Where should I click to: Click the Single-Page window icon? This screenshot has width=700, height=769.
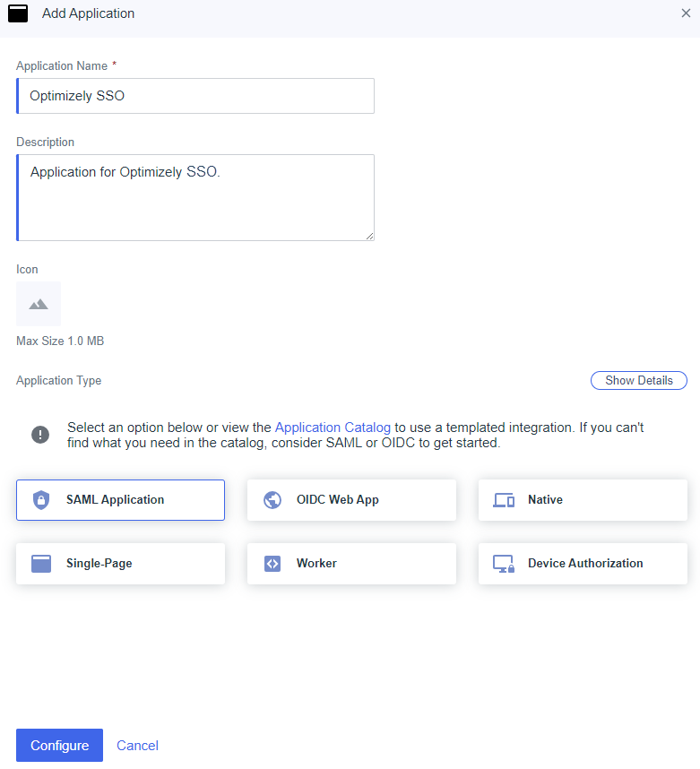(41, 564)
